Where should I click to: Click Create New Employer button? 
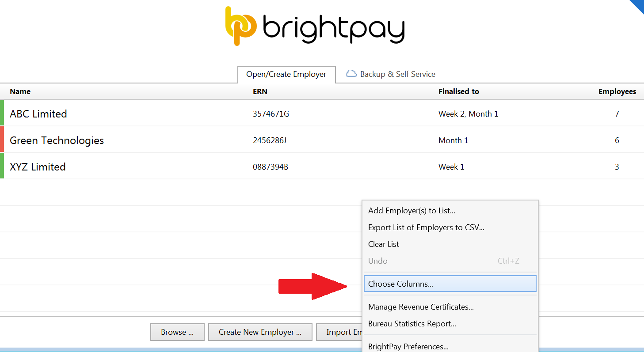[x=260, y=332]
